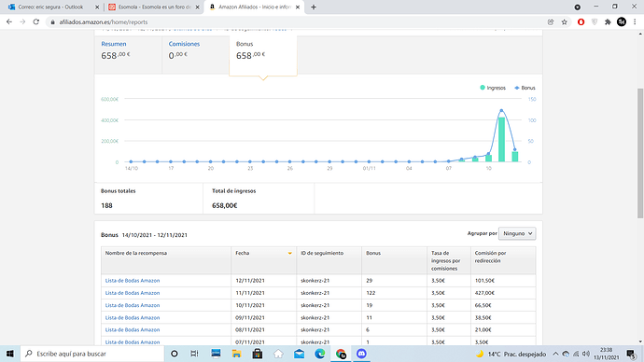Open the grey shield extension icon

point(595,22)
